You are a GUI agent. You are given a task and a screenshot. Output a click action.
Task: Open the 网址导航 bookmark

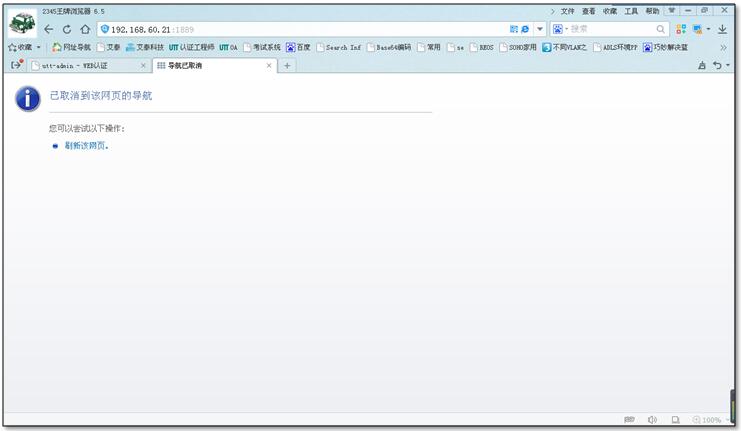[x=71, y=47]
